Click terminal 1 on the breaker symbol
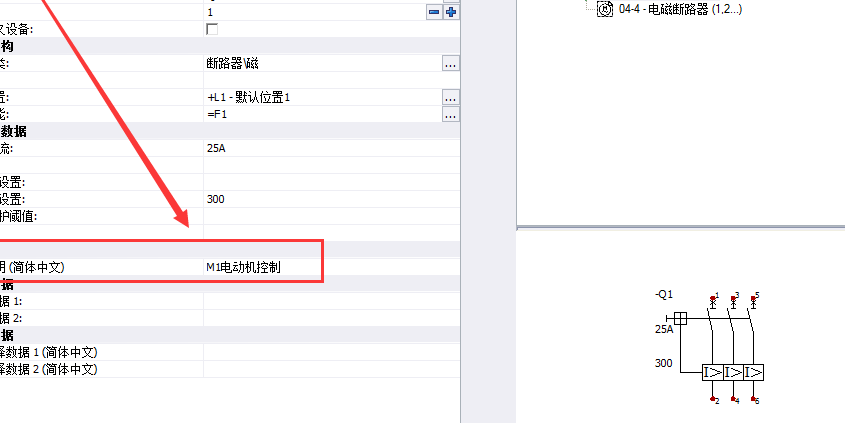845x423 pixels. pyautogui.click(x=714, y=297)
